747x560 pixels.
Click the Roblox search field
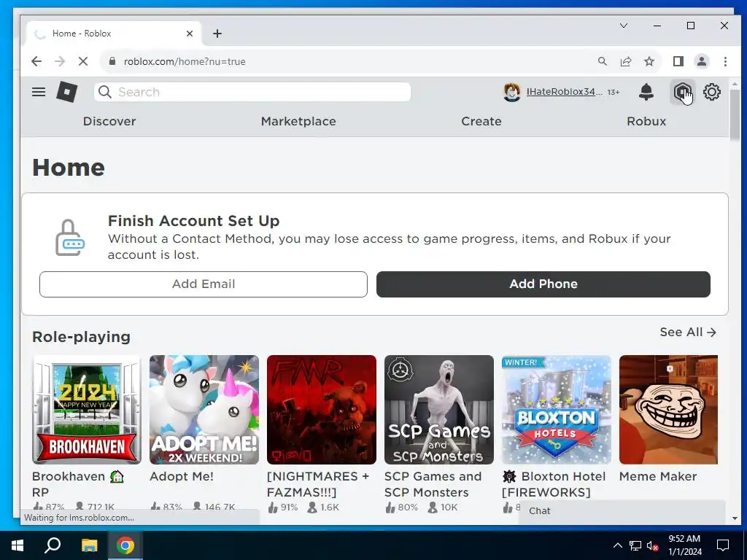point(252,92)
